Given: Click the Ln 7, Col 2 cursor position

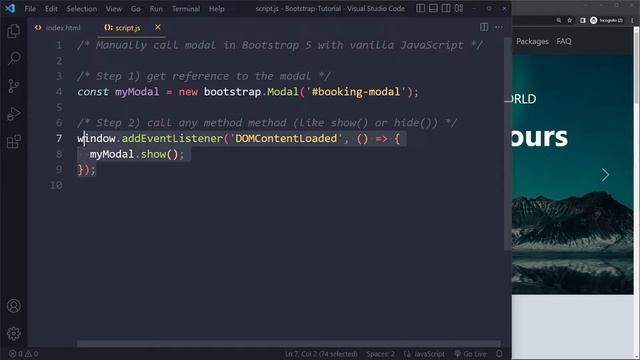Looking at the screenshot, I should coord(321,354).
